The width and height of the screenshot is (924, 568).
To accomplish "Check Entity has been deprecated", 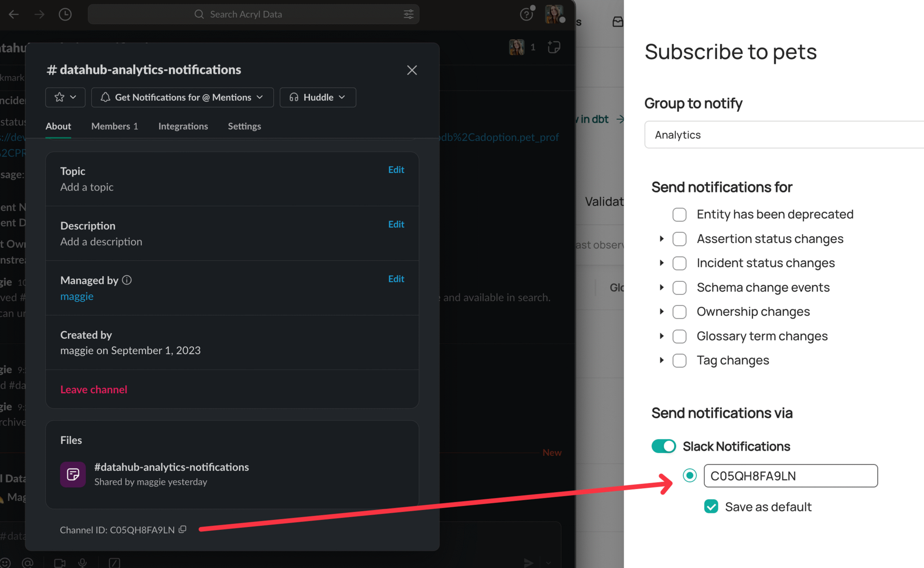I will (x=679, y=215).
